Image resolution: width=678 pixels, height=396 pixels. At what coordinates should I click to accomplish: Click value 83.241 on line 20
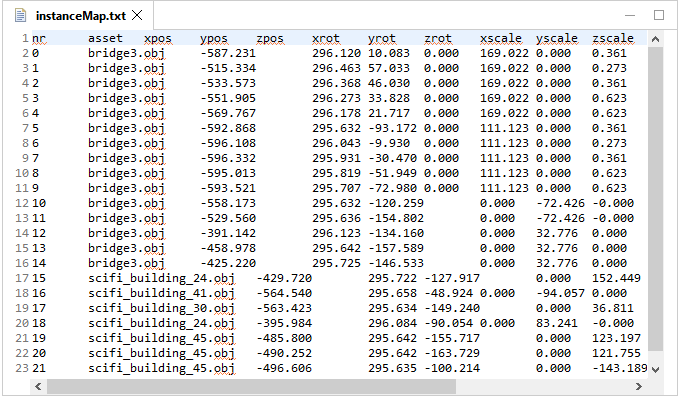[x=557, y=323]
